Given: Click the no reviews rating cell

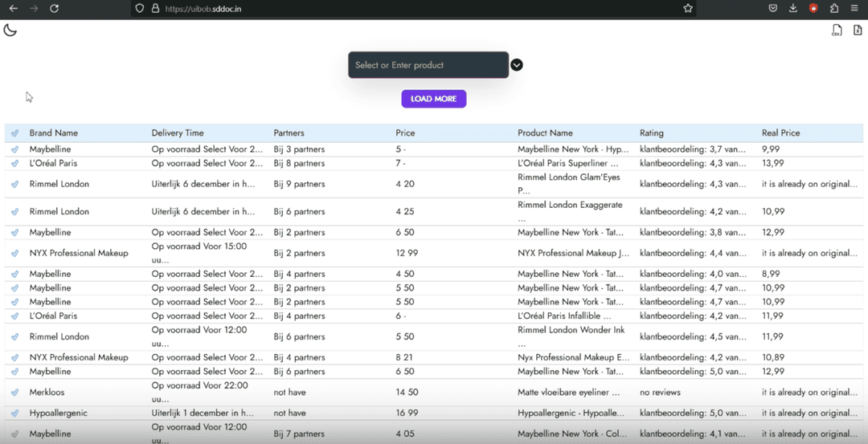Looking at the screenshot, I should tap(661, 392).
